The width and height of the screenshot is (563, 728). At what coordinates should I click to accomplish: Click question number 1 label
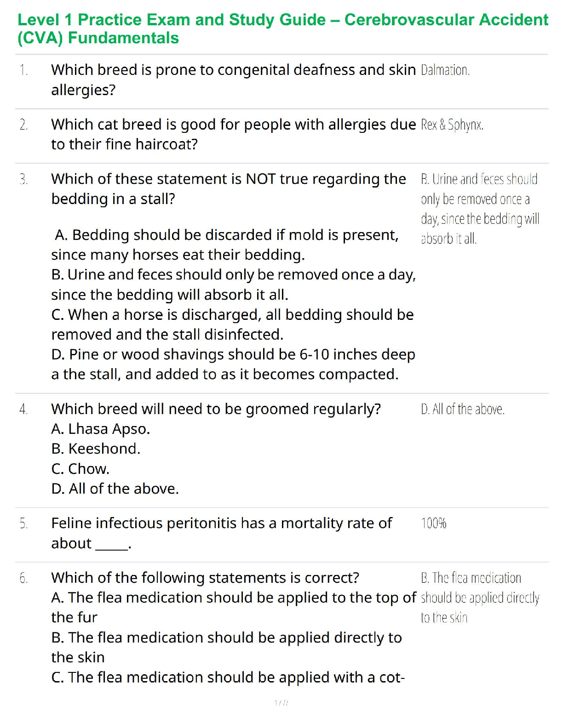(23, 70)
